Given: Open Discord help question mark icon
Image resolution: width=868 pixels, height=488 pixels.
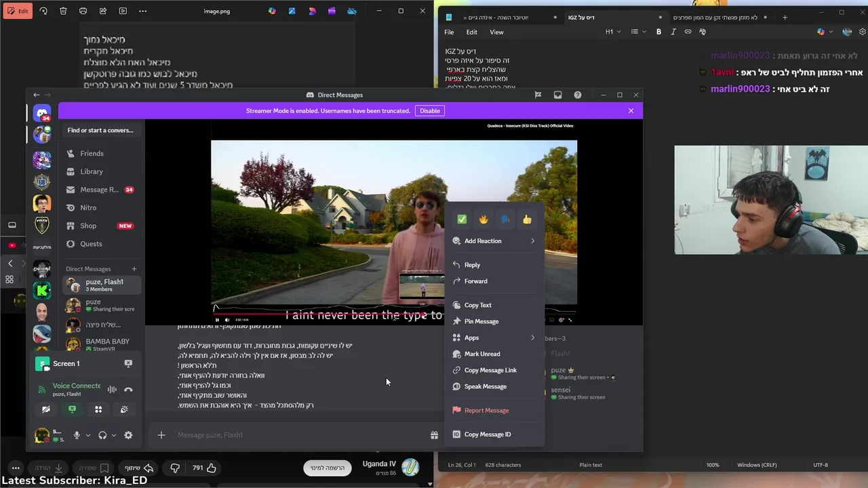Looking at the screenshot, I should (x=577, y=95).
